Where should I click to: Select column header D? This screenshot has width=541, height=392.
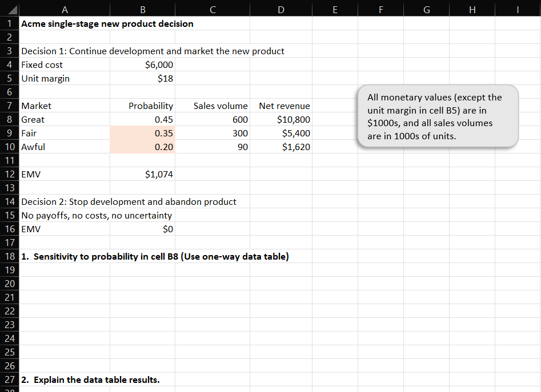pos(280,9)
